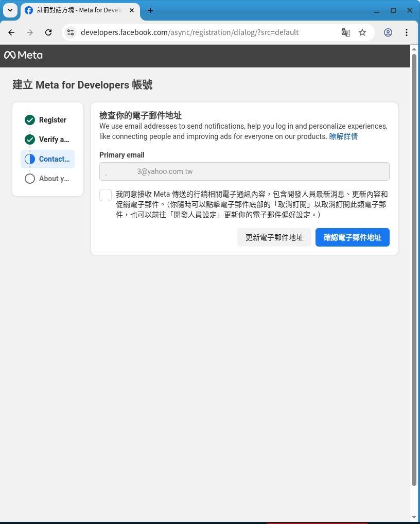Image resolution: width=420 pixels, height=524 pixels.
Task: Check the marketing emails consent checkbox
Action: pyautogui.click(x=106, y=195)
